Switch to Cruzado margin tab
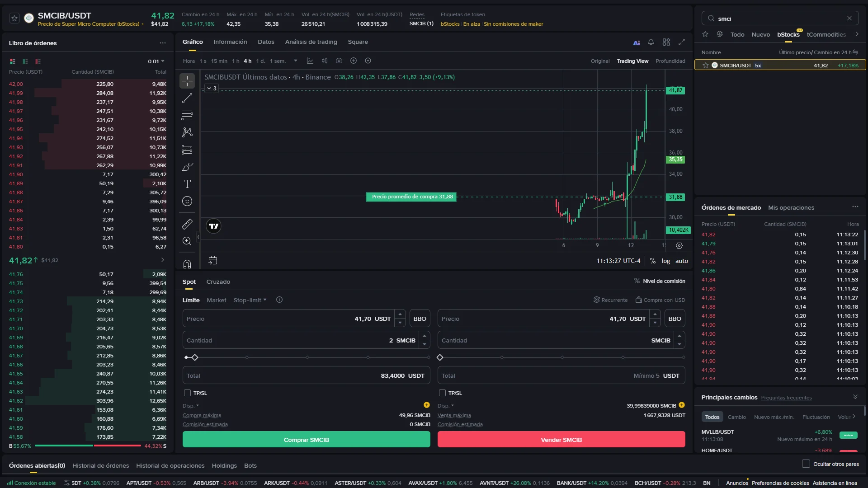The height and width of the screenshot is (488, 868). click(218, 282)
